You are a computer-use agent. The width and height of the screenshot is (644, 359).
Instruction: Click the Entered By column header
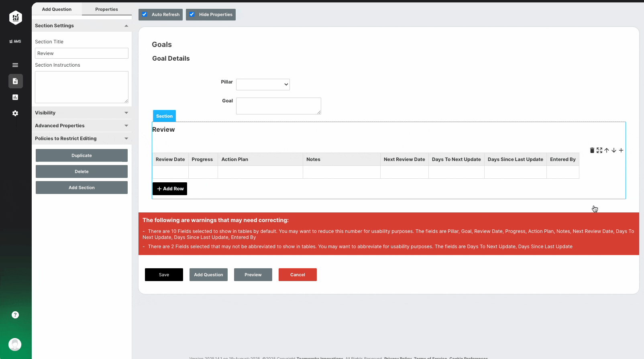click(x=563, y=159)
